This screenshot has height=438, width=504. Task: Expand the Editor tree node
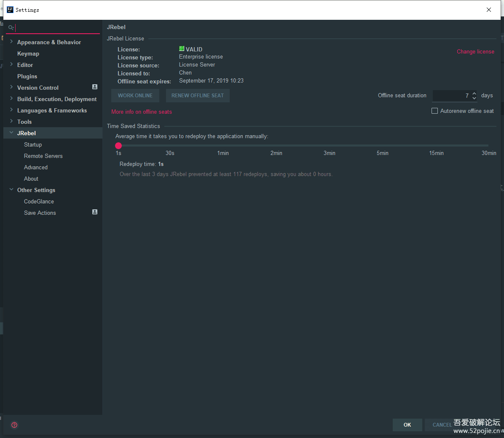[x=11, y=64]
